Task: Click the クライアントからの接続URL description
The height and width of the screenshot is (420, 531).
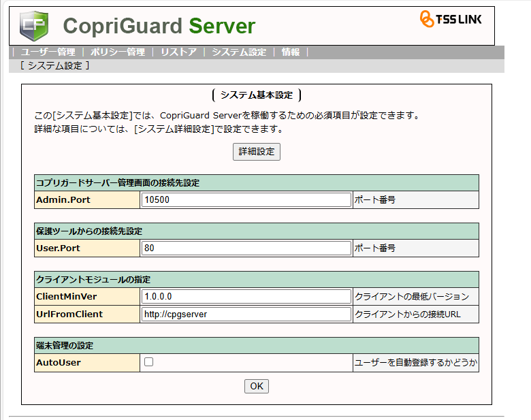Action: [x=408, y=314]
